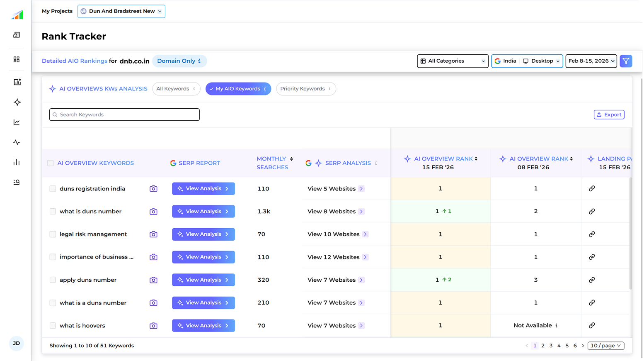This screenshot has width=644, height=361.
Task: Tick the apply duns number checkbox
Action: (53, 280)
